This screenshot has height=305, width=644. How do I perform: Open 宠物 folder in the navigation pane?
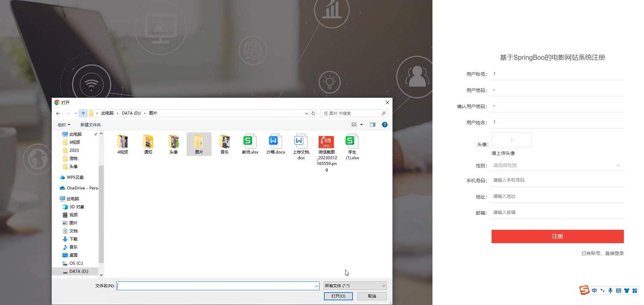pyautogui.click(x=74, y=159)
